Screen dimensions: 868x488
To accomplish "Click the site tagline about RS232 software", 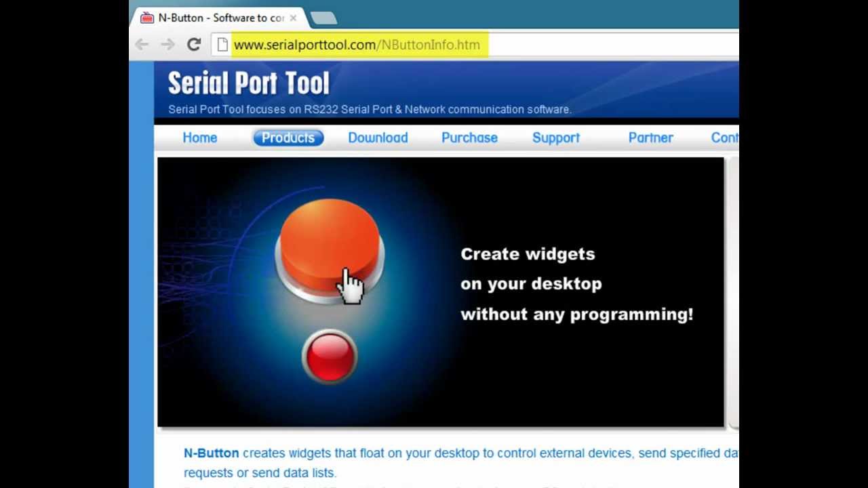I will 370,109.
